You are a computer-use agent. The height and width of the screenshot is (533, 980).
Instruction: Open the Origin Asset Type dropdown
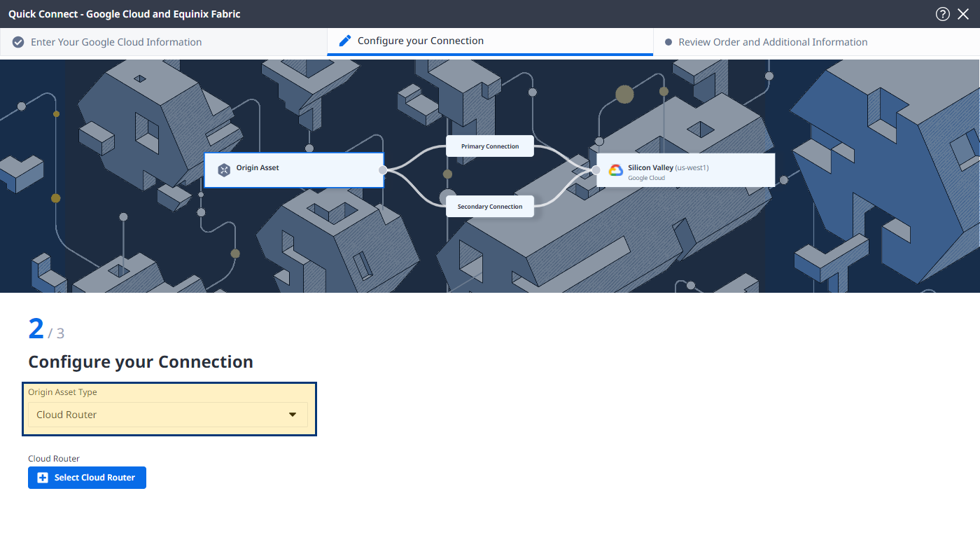(x=168, y=415)
